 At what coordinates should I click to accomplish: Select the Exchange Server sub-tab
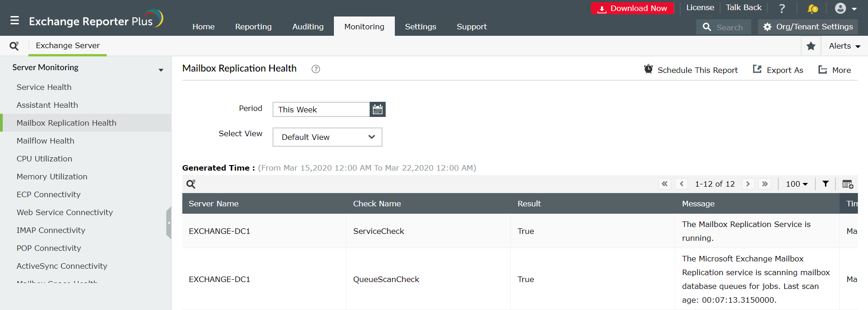(x=68, y=45)
